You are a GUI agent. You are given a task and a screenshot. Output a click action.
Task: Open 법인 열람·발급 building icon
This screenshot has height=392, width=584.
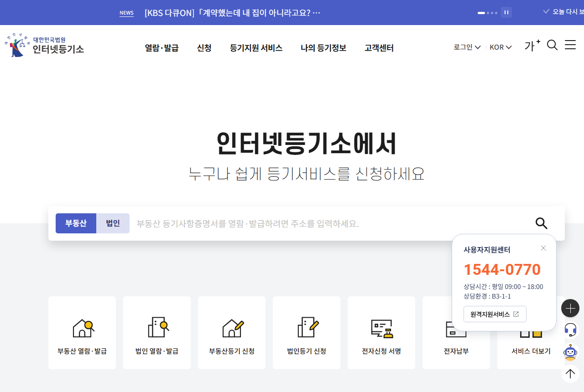pos(158,327)
